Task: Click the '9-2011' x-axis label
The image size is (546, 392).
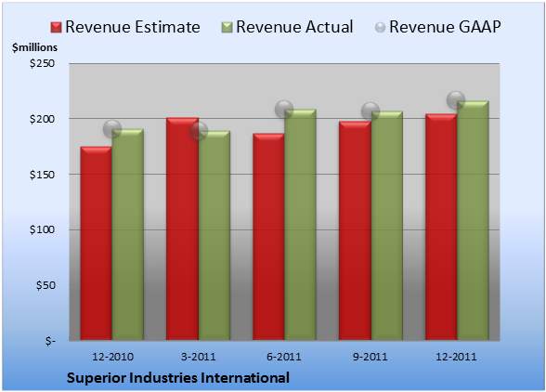Action: click(370, 357)
